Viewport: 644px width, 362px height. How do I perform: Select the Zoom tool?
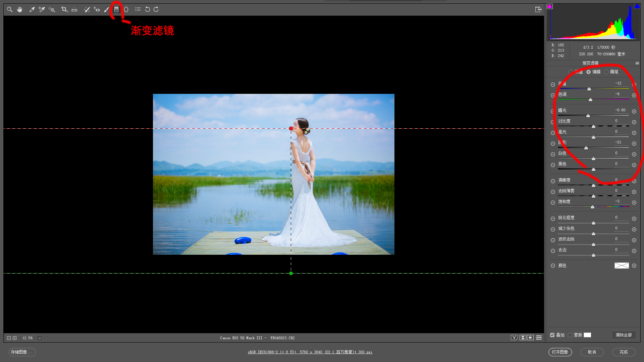click(x=10, y=9)
